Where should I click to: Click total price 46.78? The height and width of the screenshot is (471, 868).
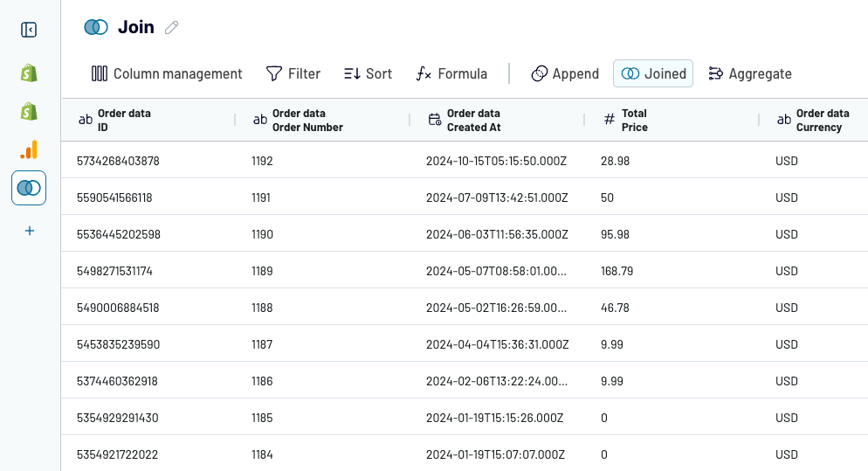(x=615, y=308)
